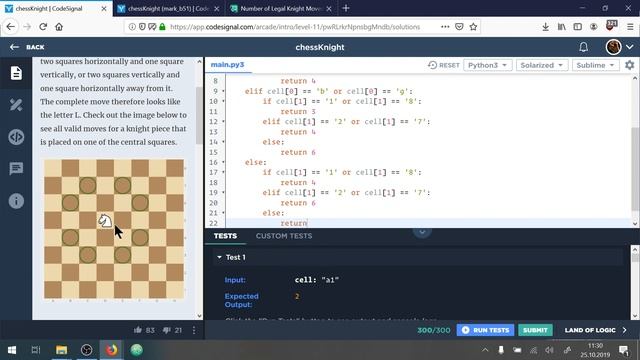Image resolution: width=640 pixels, height=360 pixels.
Task: Collapse the tests panel chevron
Action: [x=422, y=231]
